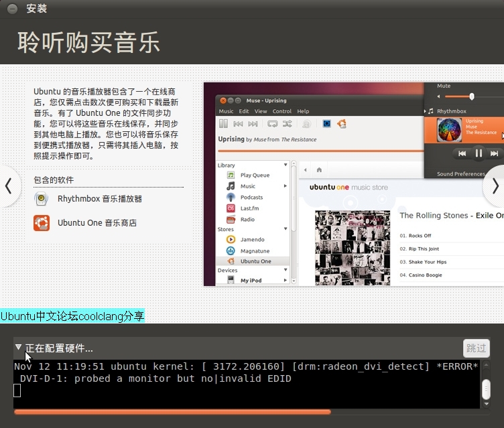Select the Ubuntu One store entry
This screenshot has height=428, width=504.
(x=253, y=261)
